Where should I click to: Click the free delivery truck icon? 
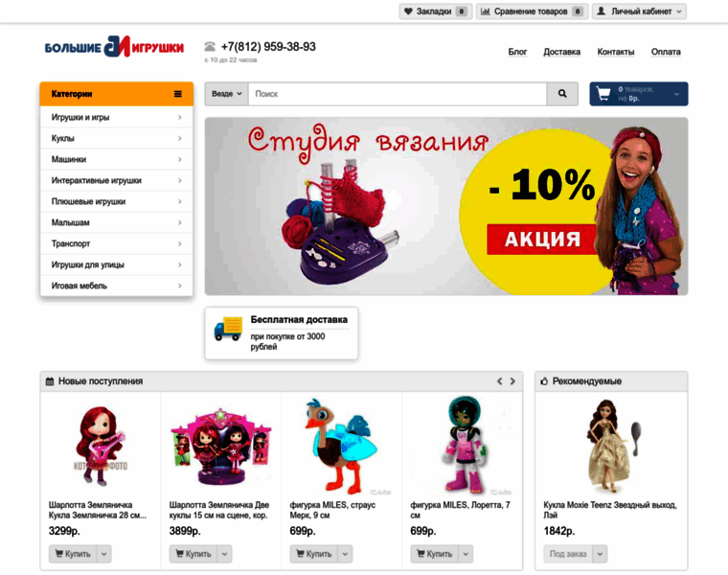(228, 329)
